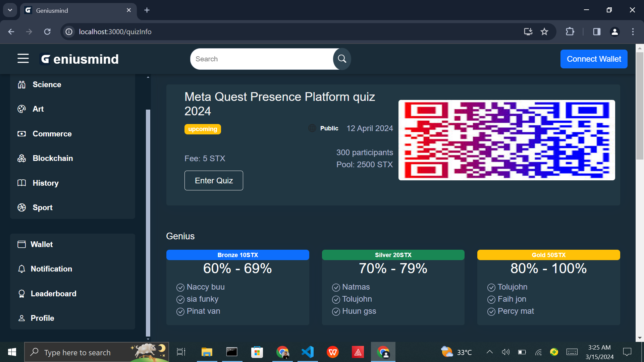
Task: Toggle the browser side panel
Action: coord(597,32)
